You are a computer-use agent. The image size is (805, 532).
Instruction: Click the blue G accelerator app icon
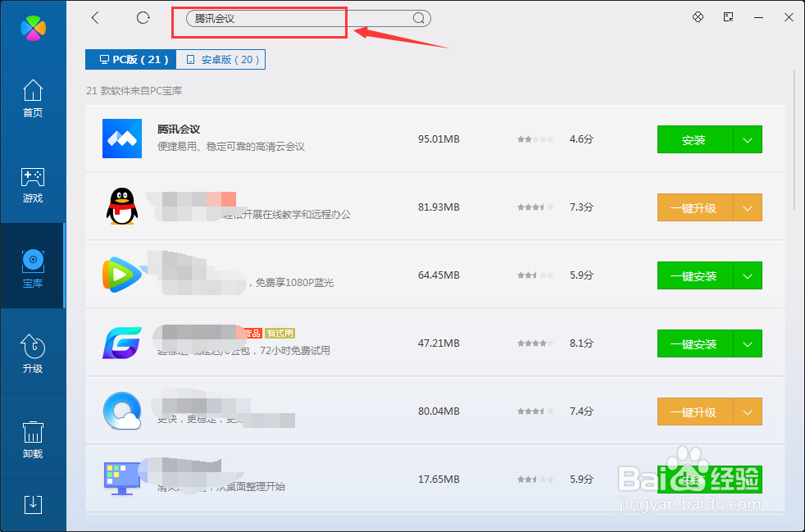tap(122, 343)
